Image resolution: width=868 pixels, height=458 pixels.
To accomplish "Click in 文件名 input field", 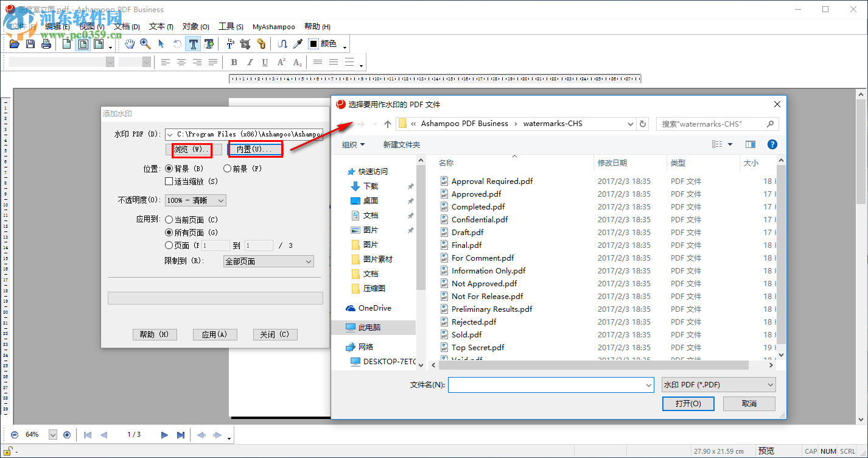I will pos(546,385).
